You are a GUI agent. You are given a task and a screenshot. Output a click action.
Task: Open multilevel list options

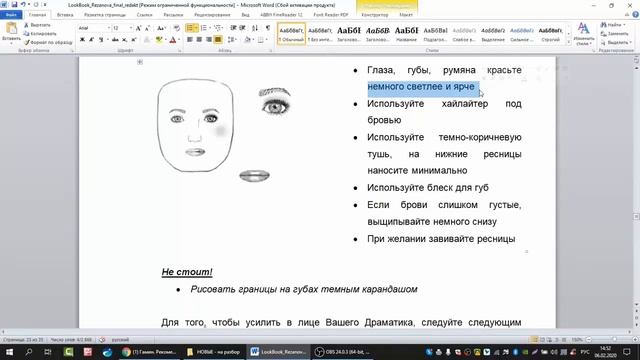218,28
